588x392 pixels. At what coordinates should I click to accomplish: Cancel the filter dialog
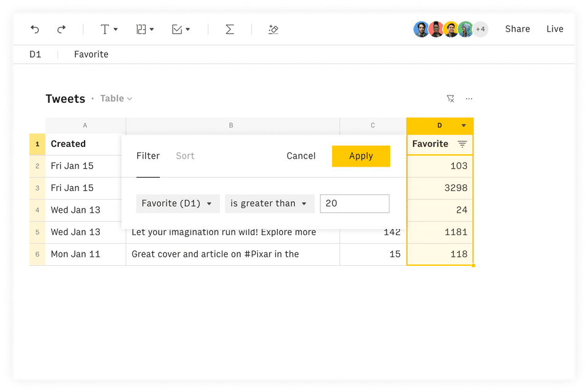pos(301,156)
